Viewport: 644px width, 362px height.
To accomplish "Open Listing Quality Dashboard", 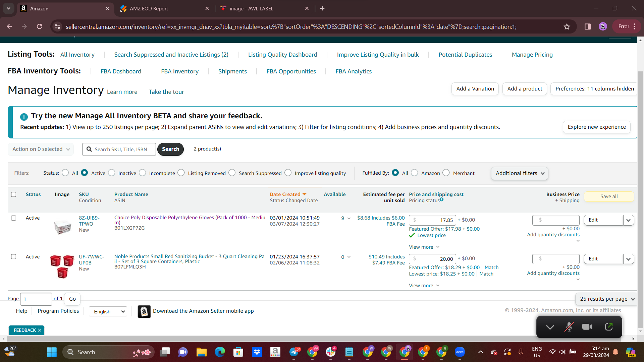I will pyautogui.click(x=283, y=55).
